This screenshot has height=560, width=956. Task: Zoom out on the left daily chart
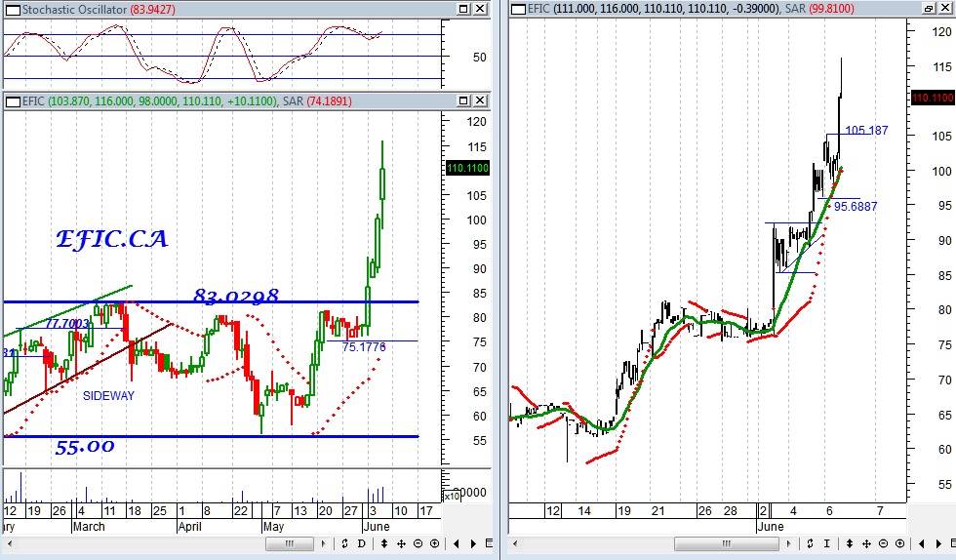418,543
